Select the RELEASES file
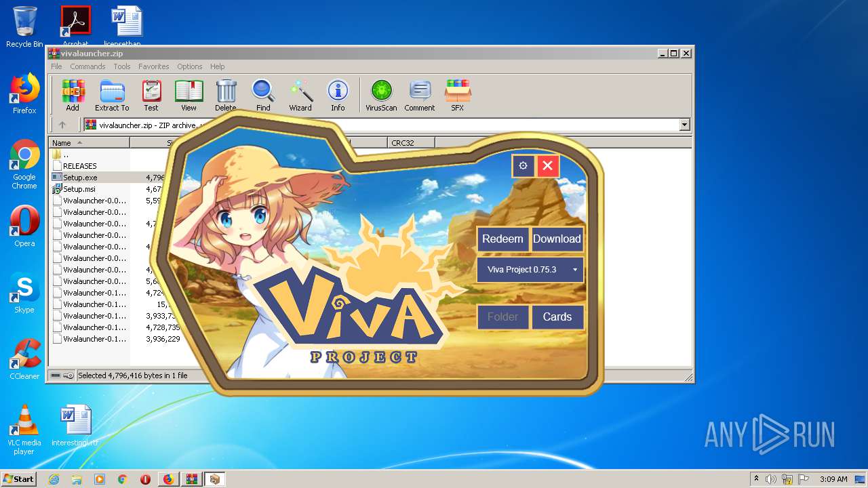 point(79,166)
